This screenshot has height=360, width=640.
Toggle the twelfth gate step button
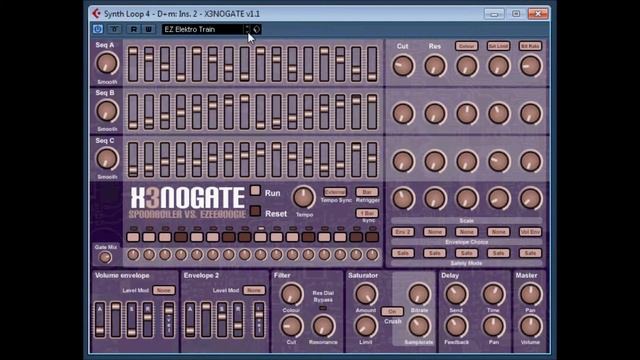click(x=308, y=237)
